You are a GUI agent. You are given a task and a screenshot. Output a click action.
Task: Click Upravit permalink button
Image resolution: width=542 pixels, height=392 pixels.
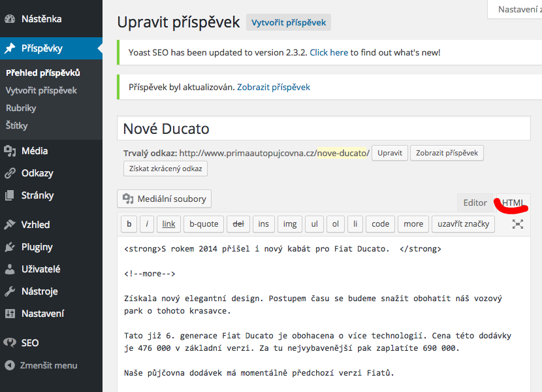(390, 153)
